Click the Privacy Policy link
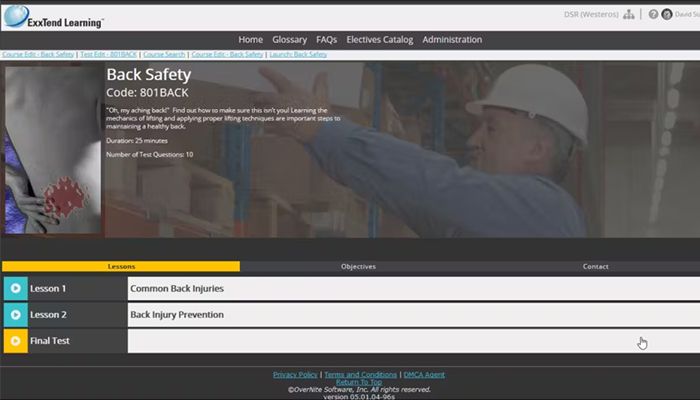The height and width of the screenshot is (400, 700). coord(295,374)
